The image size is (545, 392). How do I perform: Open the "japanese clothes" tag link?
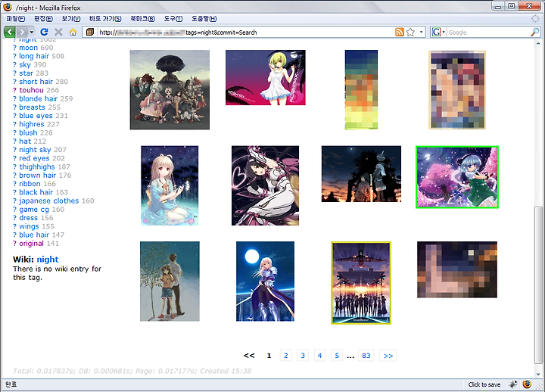[49, 201]
